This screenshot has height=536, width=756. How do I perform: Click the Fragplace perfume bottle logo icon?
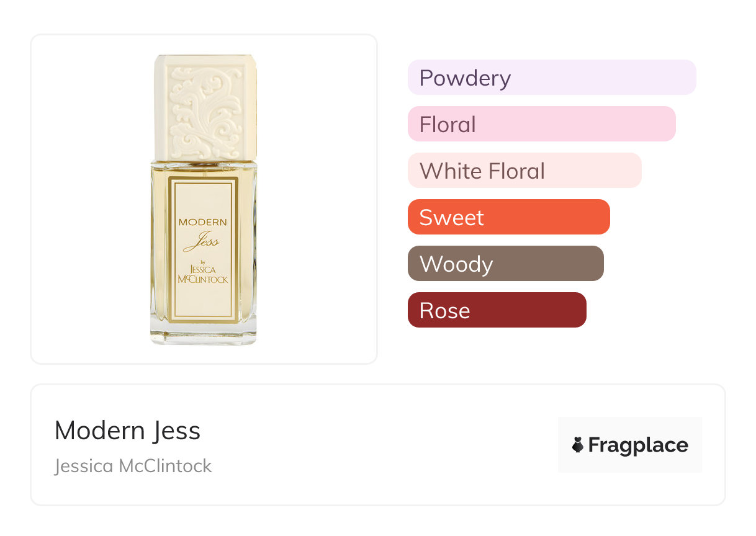(578, 445)
